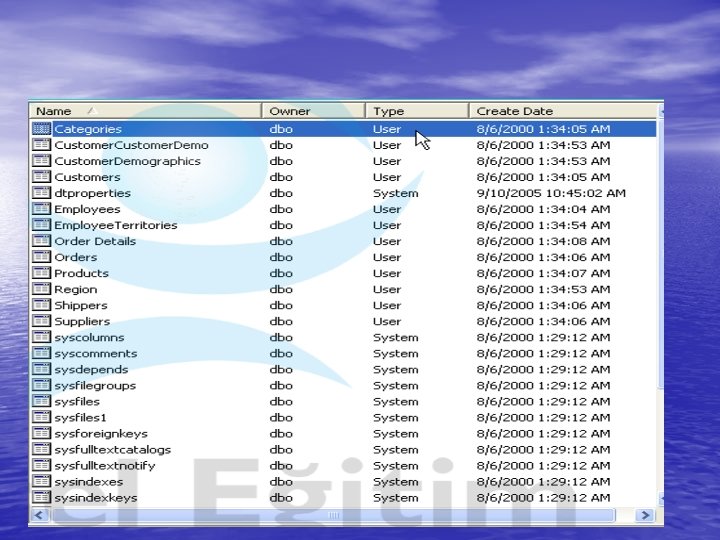This screenshot has width=720, height=540.
Task: Select the sysdepends table name
Action: tap(91, 370)
